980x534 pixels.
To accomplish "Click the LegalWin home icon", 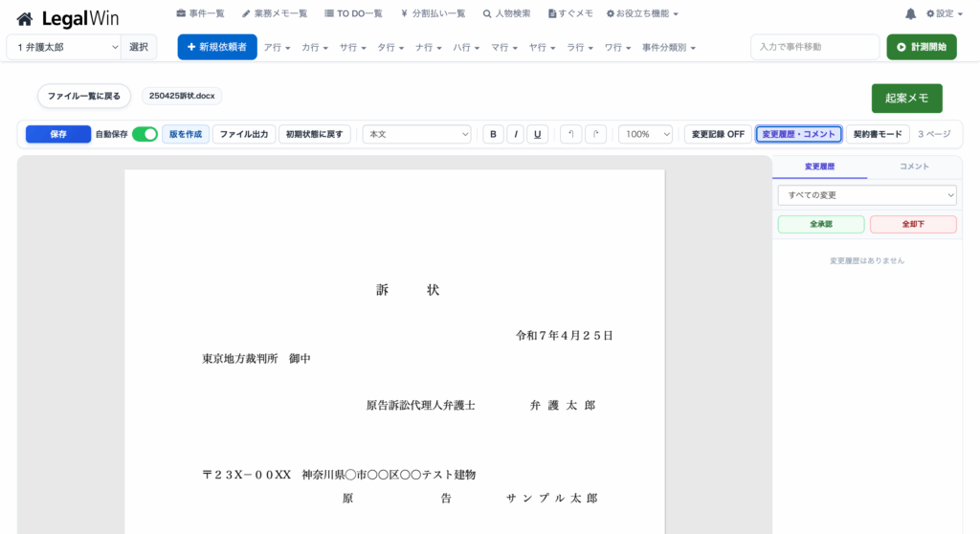I will [25, 19].
